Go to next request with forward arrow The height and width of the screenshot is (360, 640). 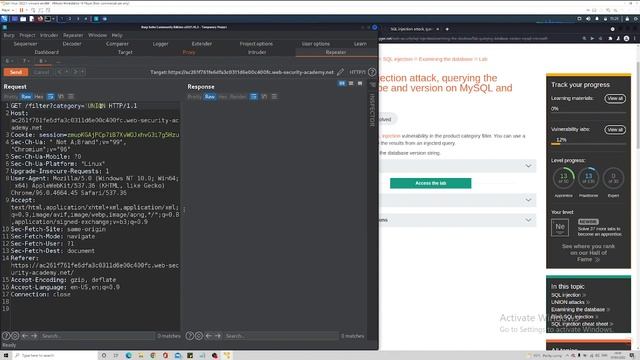pos(75,72)
